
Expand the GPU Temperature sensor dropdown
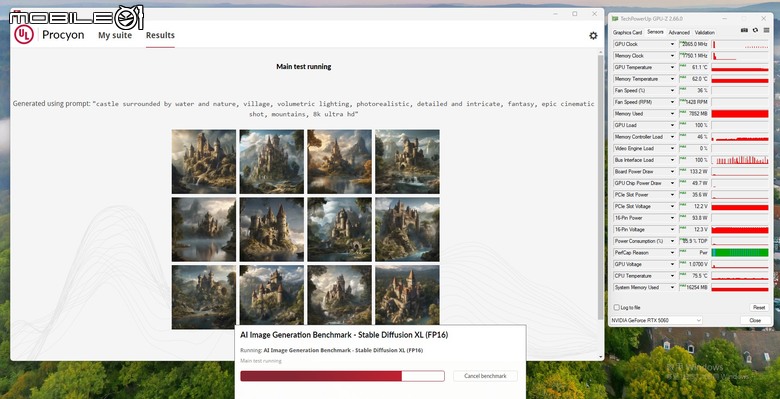(673, 67)
